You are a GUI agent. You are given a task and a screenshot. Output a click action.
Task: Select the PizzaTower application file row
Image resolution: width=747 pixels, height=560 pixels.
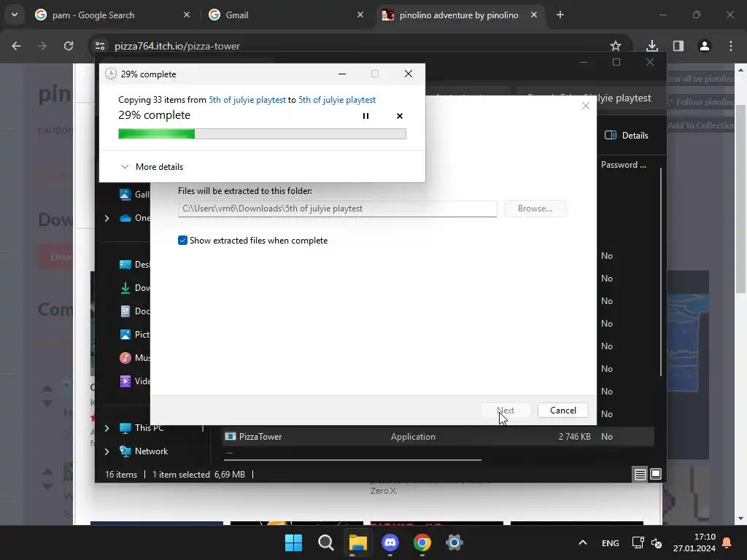438,437
